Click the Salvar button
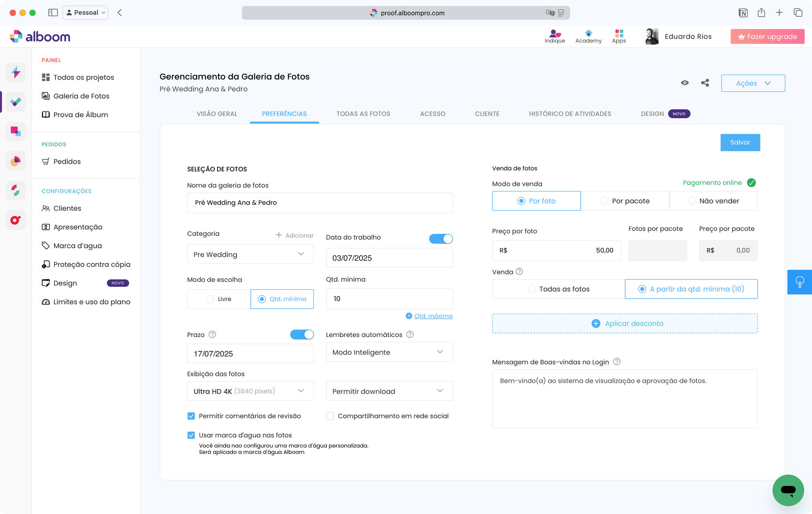The height and width of the screenshot is (514, 812). point(740,142)
